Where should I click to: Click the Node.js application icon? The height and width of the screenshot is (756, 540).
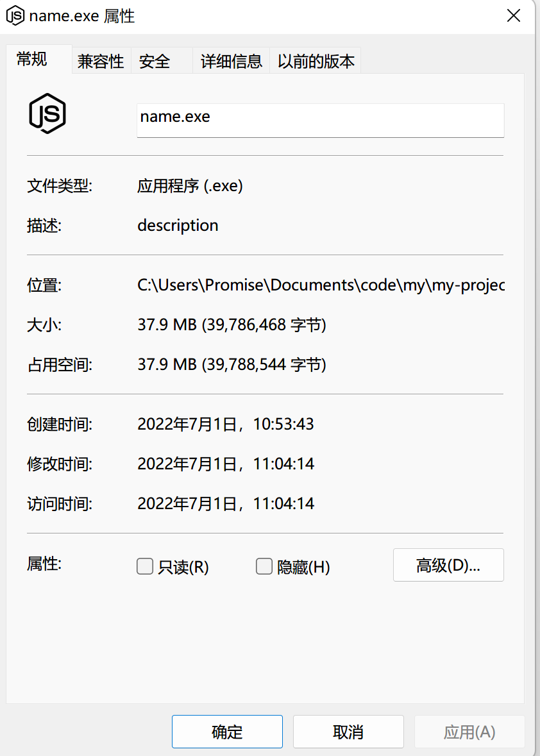point(47,113)
